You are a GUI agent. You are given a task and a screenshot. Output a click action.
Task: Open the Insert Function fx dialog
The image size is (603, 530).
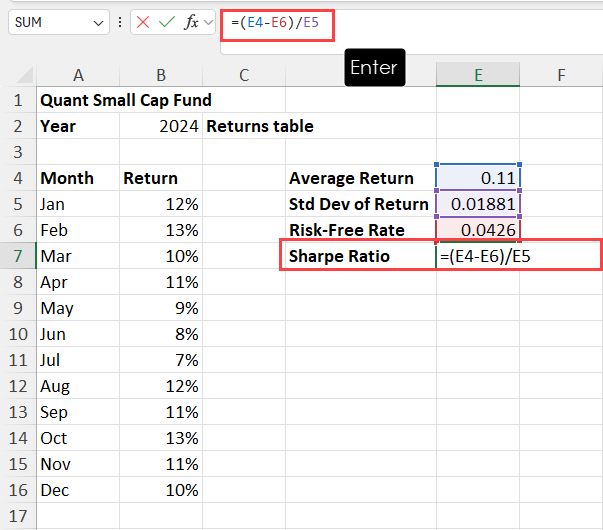191,22
